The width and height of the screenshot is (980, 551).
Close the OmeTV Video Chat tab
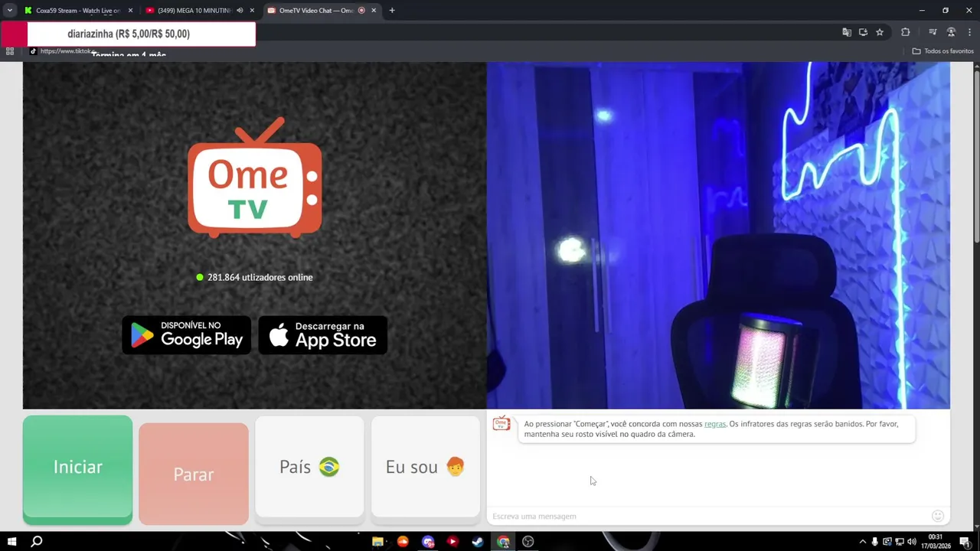(374, 11)
